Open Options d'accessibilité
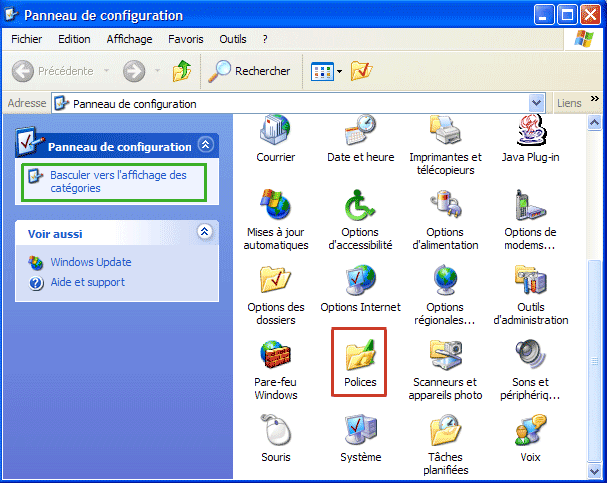 point(360,219)
